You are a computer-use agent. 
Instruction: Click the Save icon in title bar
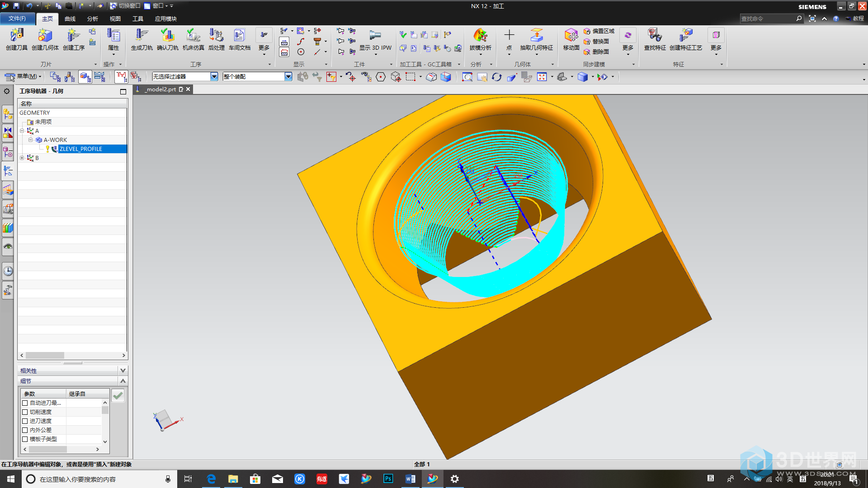point(16,6)
